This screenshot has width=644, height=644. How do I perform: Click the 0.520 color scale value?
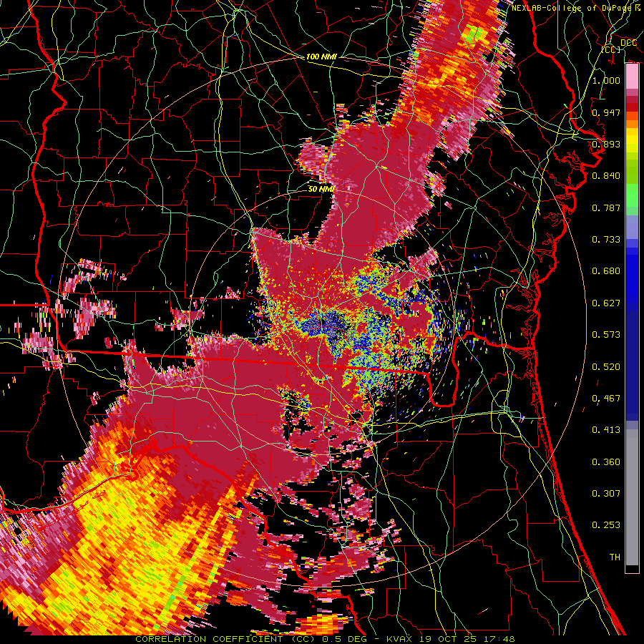pyautogui.click(x=606, y=367)
